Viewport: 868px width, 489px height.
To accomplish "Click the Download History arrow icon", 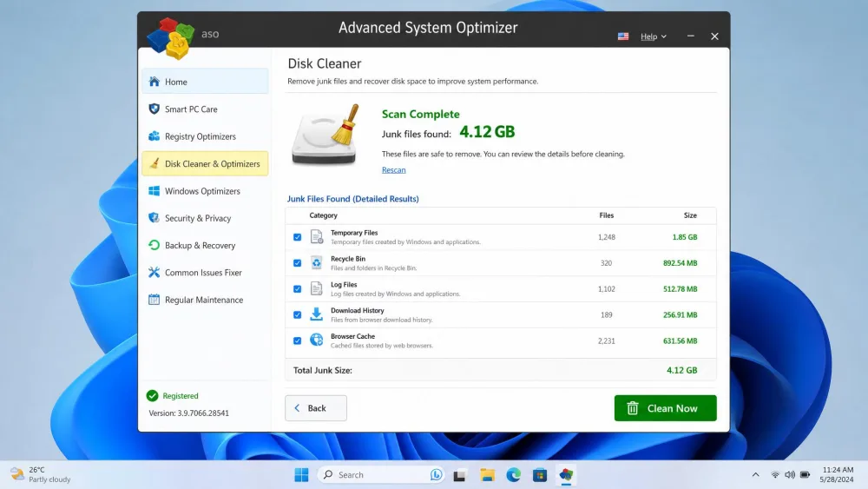I will [x=317, y=314].
